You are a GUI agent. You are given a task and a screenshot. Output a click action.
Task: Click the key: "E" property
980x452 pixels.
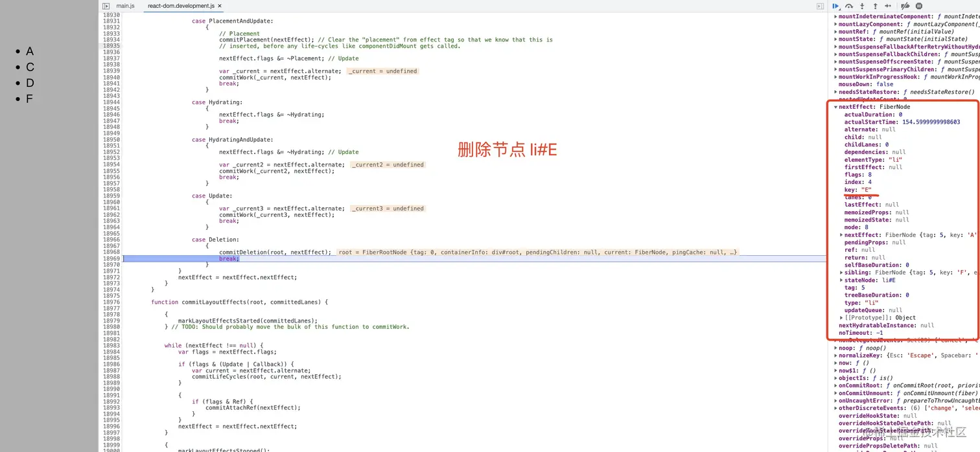pos(857,190)
